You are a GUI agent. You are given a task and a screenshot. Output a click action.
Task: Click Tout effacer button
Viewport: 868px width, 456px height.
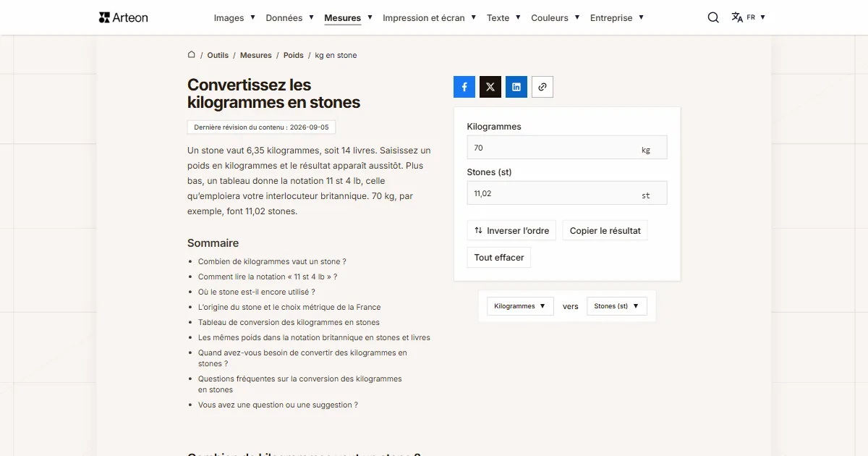click(x=499, y=258)
